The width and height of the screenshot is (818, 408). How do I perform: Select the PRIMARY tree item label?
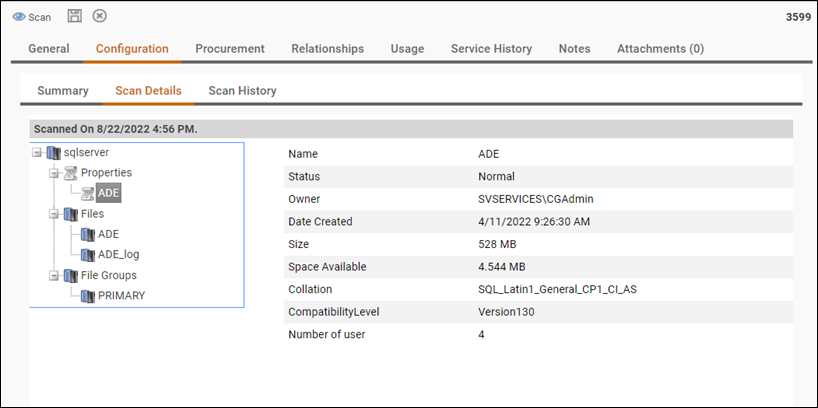[121, 296]
